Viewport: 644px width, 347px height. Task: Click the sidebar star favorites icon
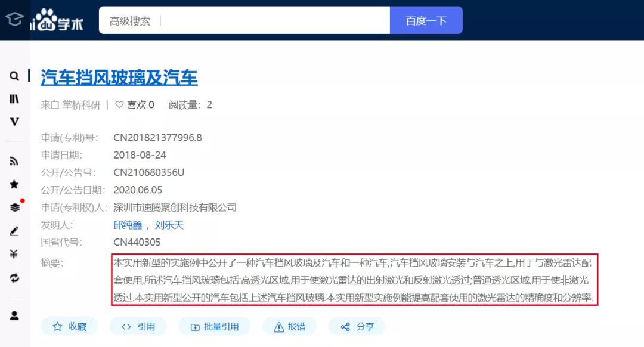point(14,184)
